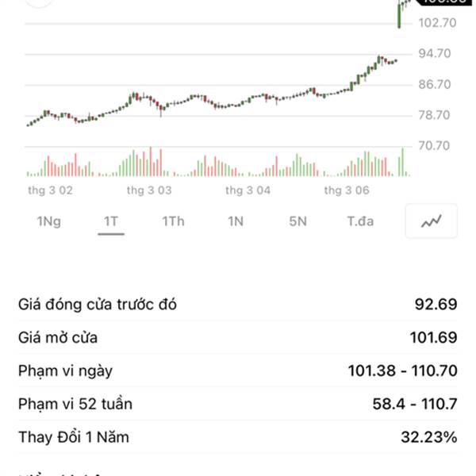Tap the thg 3 02 date marker

(50, 190)
